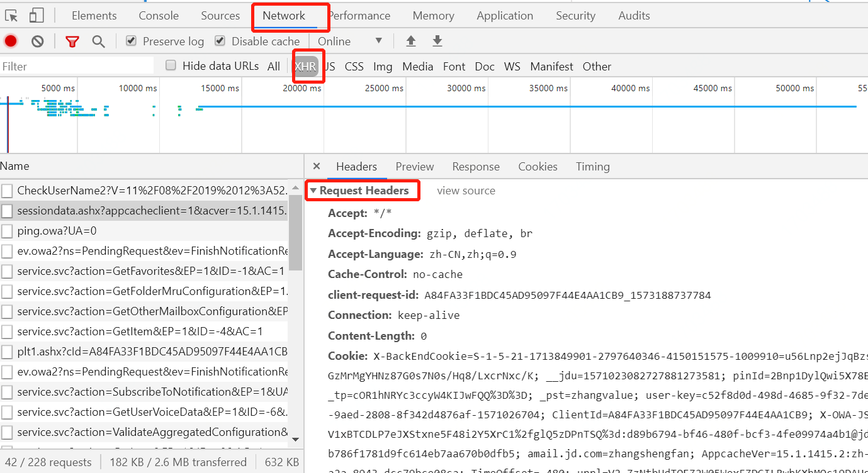Viewport: 868px width, 473px height.
Task: Select the Headers detail tab
Action: point(356,167)
